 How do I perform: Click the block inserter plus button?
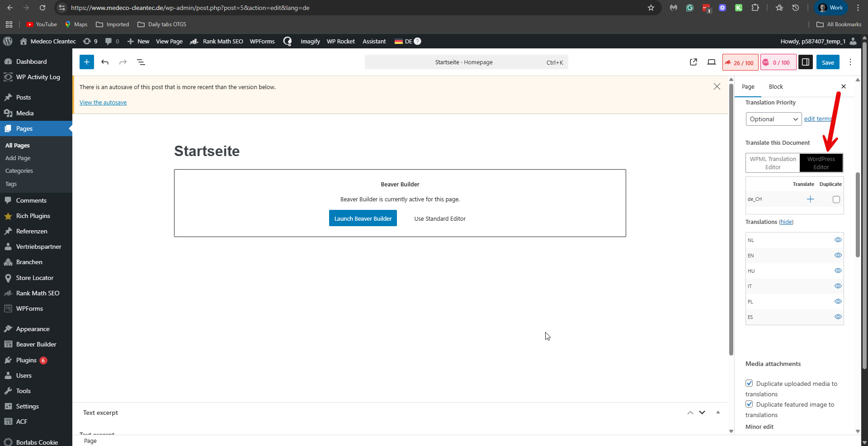87,62
